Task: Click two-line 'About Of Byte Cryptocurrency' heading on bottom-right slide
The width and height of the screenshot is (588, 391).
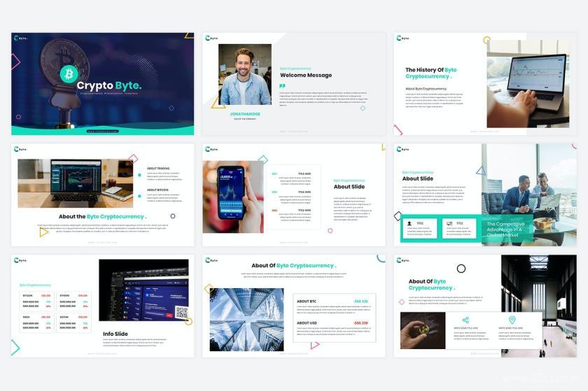Action: click(x=432, y=285)
